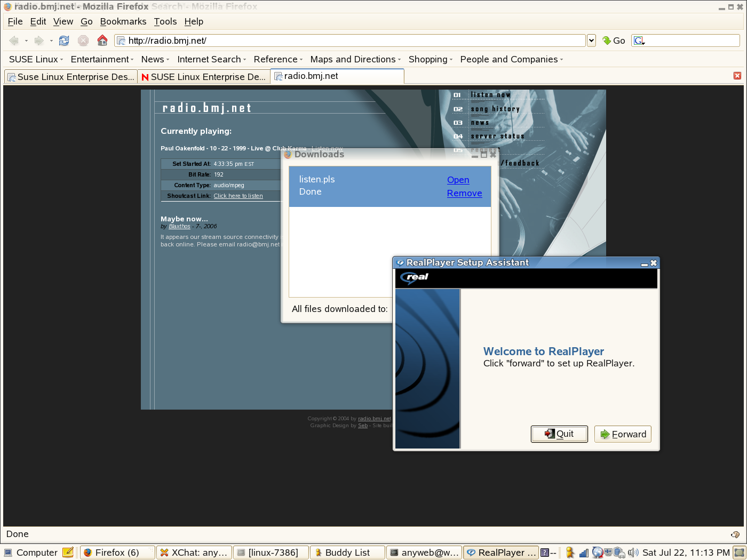Open the Blaxthos author link
Screen dimensions: 747x560
pyautogui.click(x=179, y=226)
